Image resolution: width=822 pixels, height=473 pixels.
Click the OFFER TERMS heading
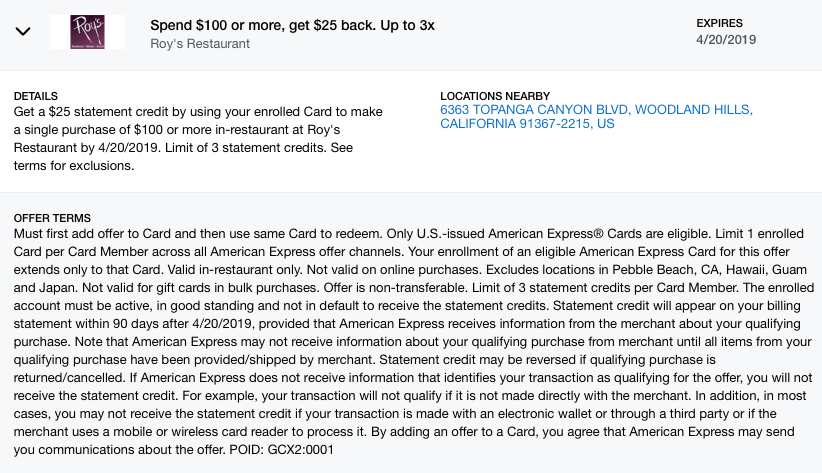(x=52, y=218)
